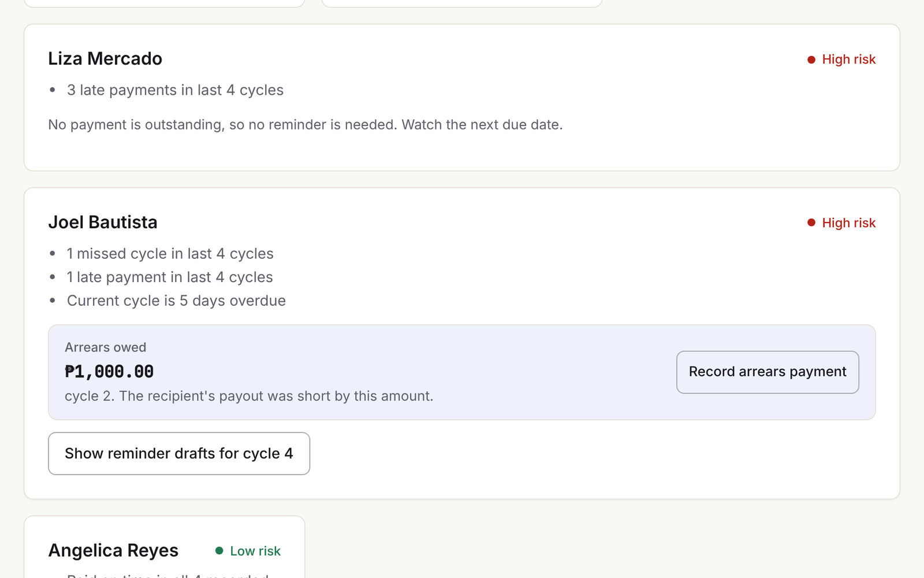Image resolution: width=924 pixels, height=578 pixels.
Task: Click '1 missed cycle in last 4 cycles'
Action: click(x=170, y=254)
